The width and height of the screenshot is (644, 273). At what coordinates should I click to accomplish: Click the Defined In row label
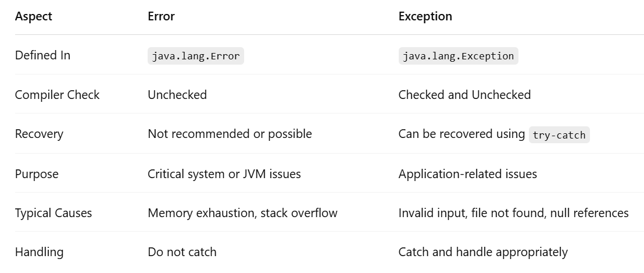[42, 55]
